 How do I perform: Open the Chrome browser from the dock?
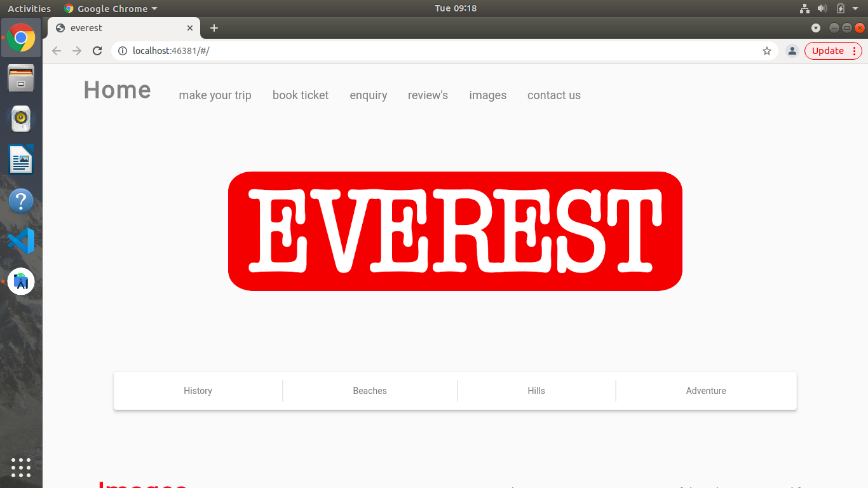(21, 37)
